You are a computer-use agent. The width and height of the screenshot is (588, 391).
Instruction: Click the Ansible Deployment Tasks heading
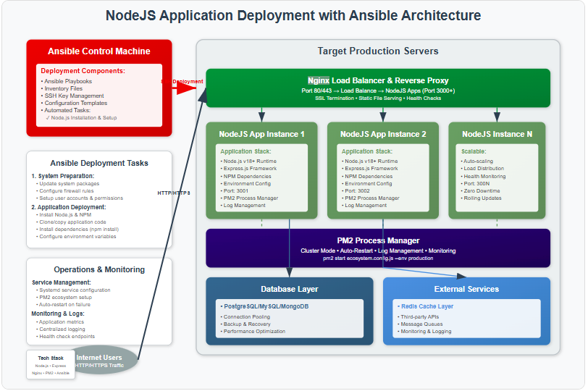[x=99, y=163]
